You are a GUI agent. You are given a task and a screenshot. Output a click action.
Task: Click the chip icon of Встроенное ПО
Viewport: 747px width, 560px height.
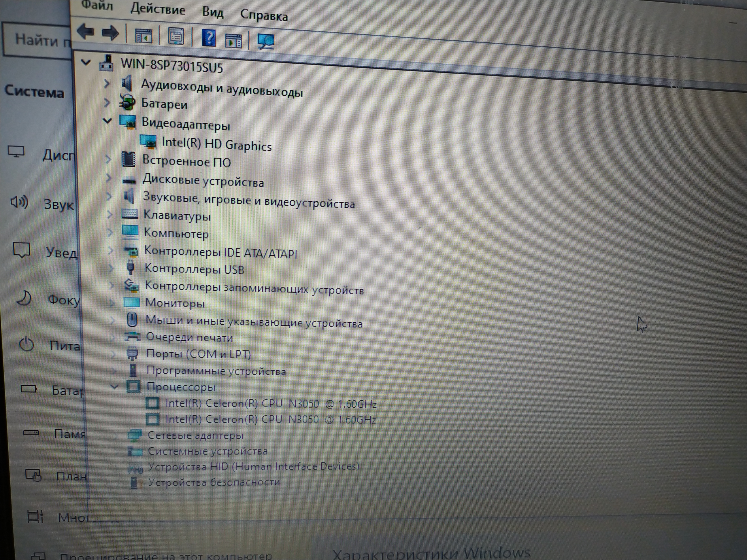[128, 159]
